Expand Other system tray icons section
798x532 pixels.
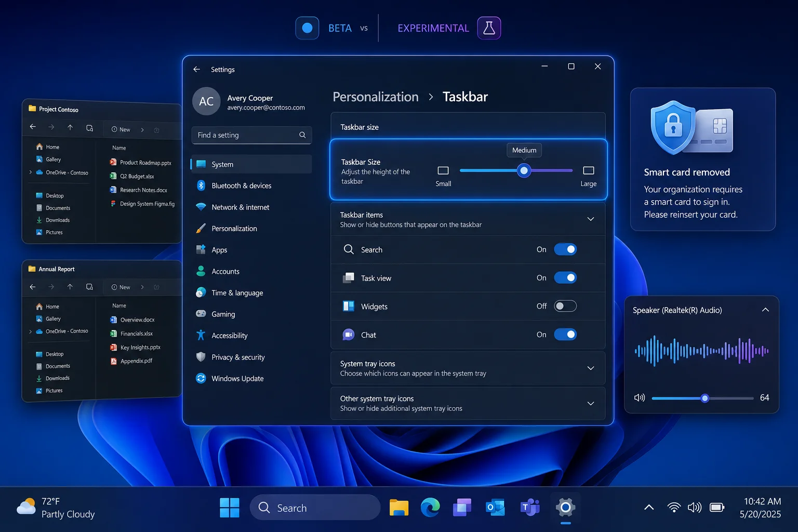coord(591,404)
